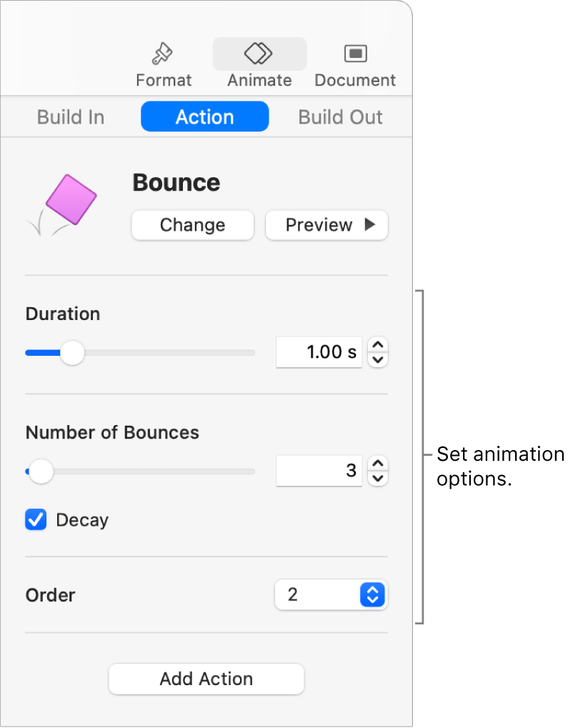This screenshot has width=568, height=728.
Task: Click the Bounce animation preview thumbnail
Action: [x=63, y=205]
